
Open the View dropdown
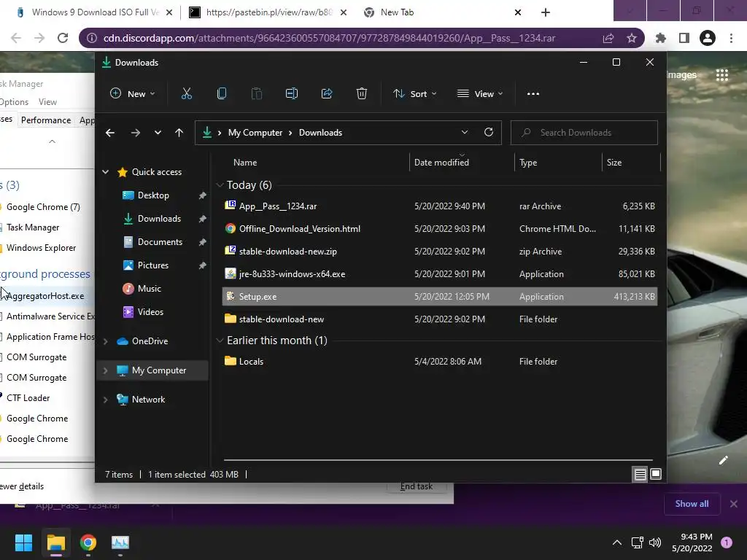(480, 94)
